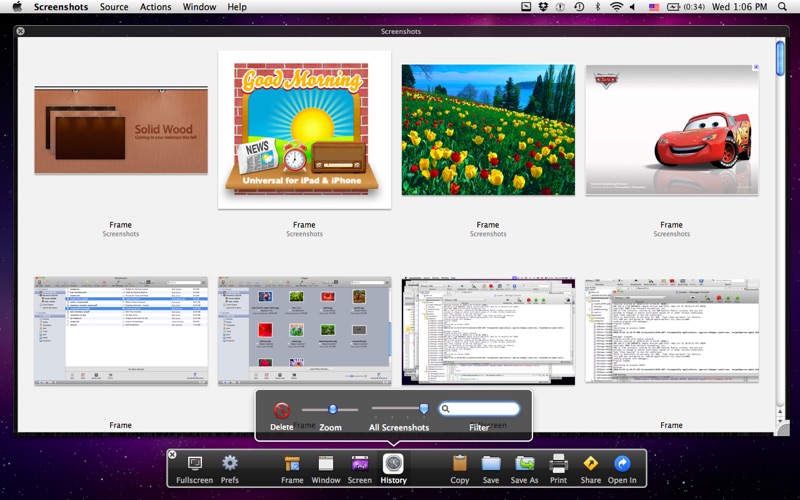
Task: Focus the Filter search field
Action: [484, 409]
